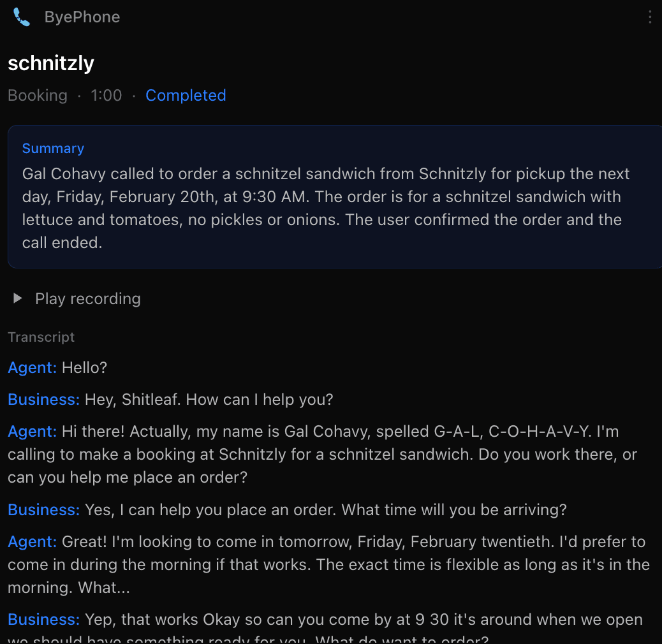Click the blue Business speaker label

43,399
